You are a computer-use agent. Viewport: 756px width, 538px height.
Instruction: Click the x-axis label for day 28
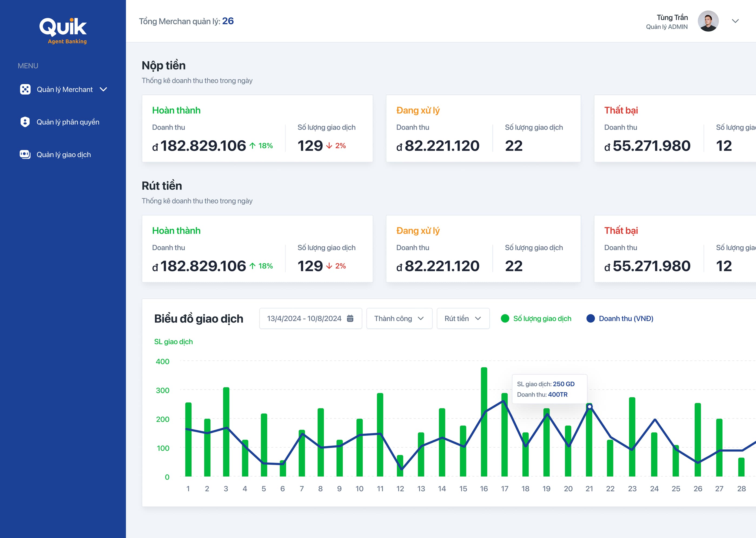click(741, 489)
